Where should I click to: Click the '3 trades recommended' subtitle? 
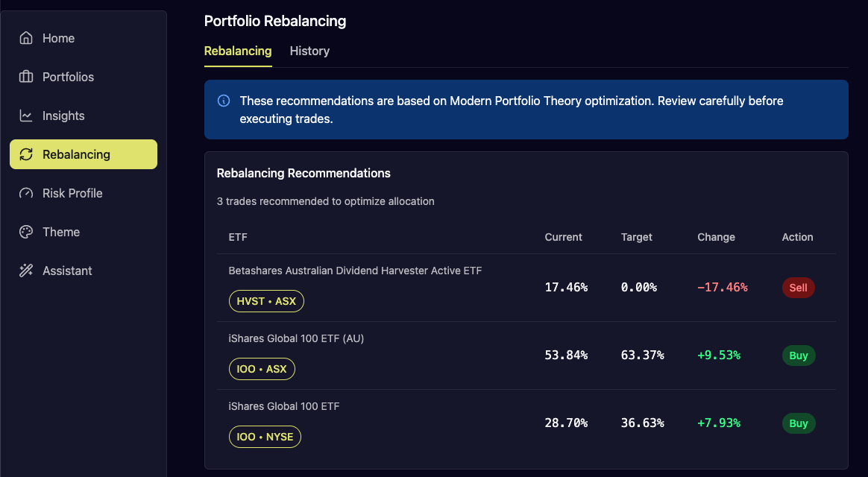[x=325, y=201]
